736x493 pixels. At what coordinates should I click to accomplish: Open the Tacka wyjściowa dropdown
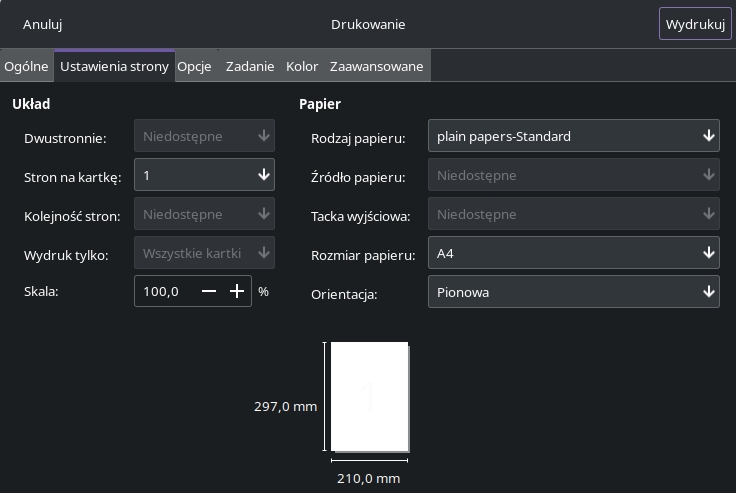point(574,214)
